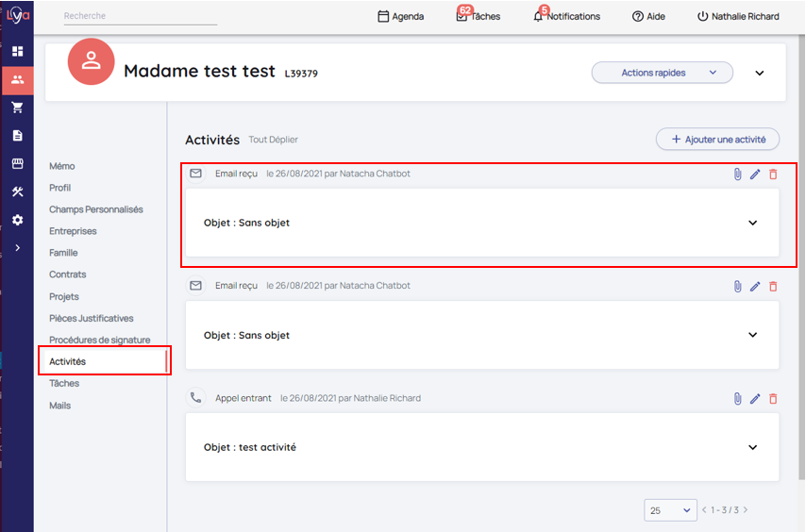
Task: Open the Actions rapides dropdown
Action: 662,73
